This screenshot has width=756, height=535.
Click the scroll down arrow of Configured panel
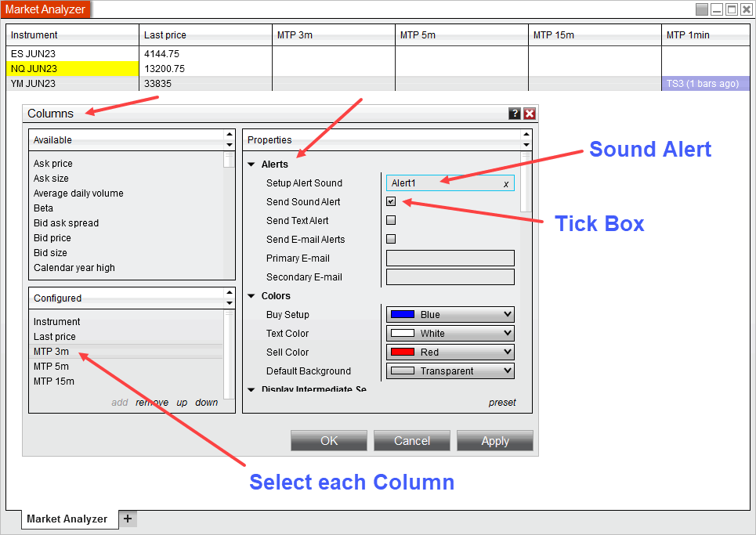click(x=229, y=303)
